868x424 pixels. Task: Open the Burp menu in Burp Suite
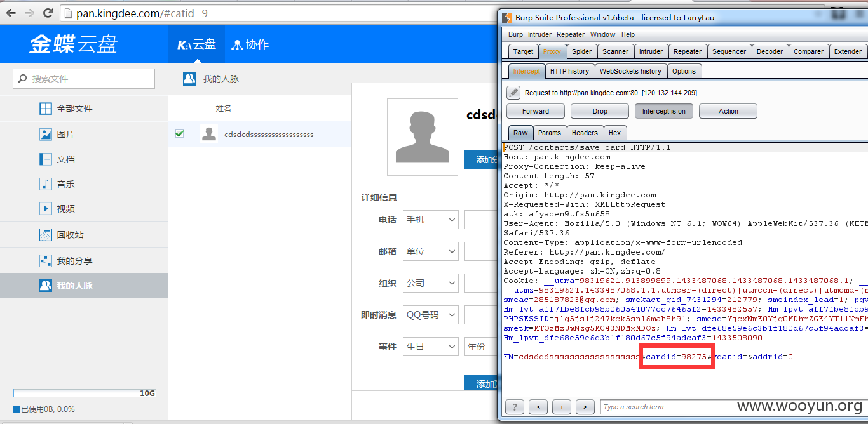515,34
